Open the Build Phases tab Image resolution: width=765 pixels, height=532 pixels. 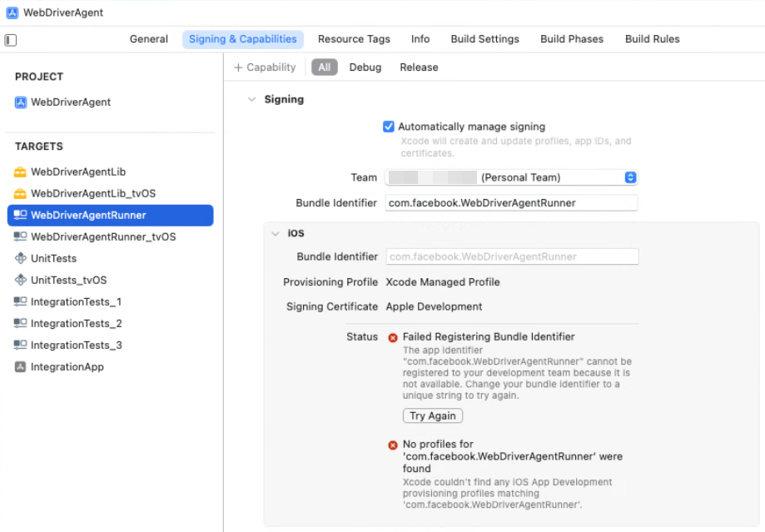(x=572, y=39)
